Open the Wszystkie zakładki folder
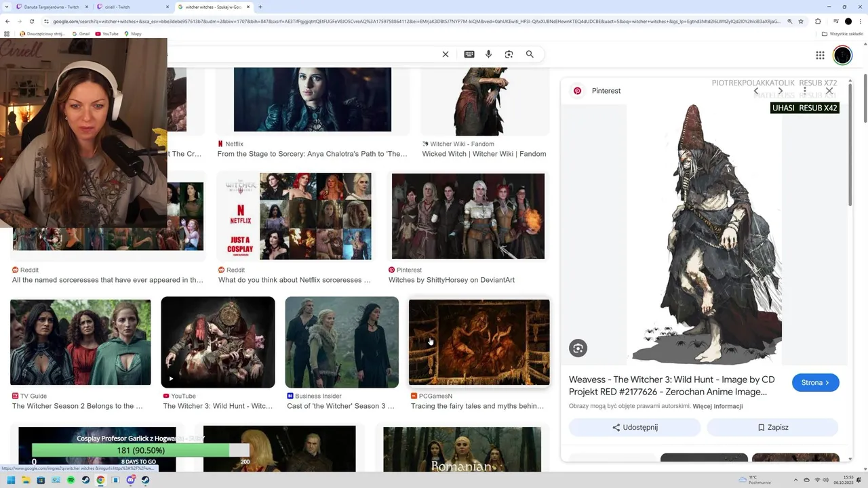Viewport: 868px width, 488px height. click(842, 33)
